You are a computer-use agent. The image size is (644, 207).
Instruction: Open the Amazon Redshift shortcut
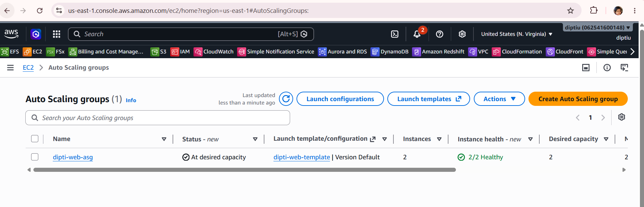[438, 52]
